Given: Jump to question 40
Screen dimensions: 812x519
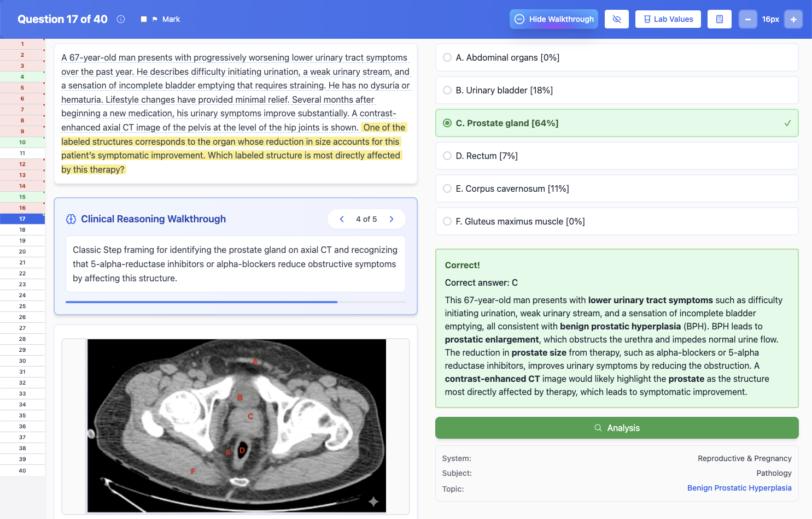Looking at the screenshot, I should point(22,470).
